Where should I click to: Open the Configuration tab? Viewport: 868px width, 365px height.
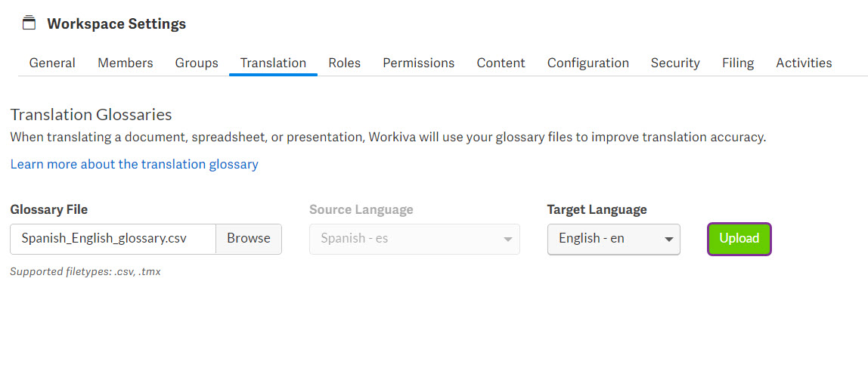click(588, 63)
